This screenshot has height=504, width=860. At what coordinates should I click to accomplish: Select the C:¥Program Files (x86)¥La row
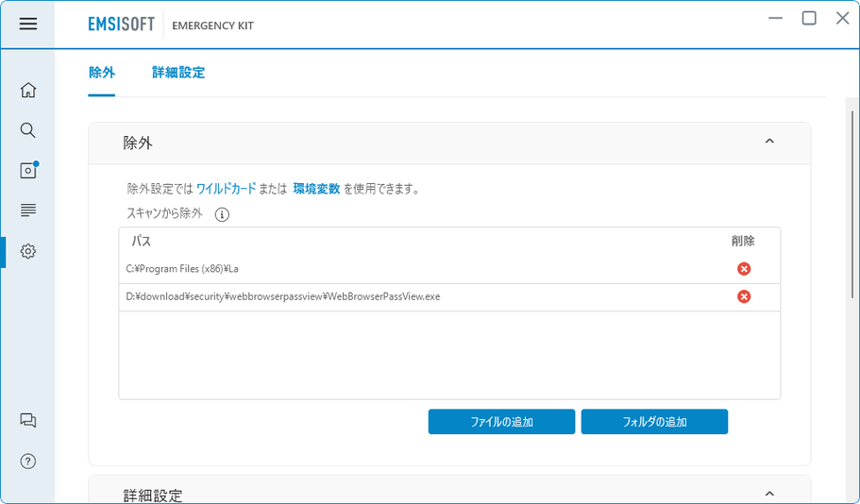449,269
